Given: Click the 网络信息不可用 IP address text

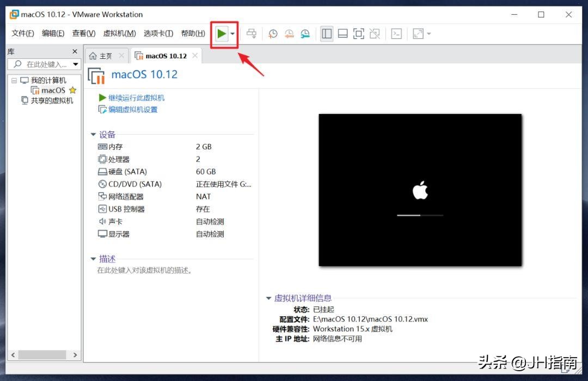Looking at the screenshot, I should pos(337,338).
